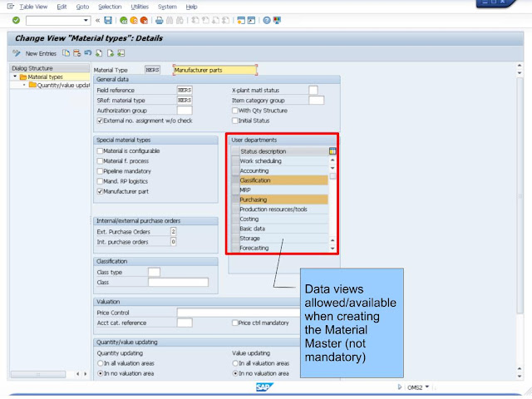
Task: Click the Create New Session icon
Action: click(241, 21)
